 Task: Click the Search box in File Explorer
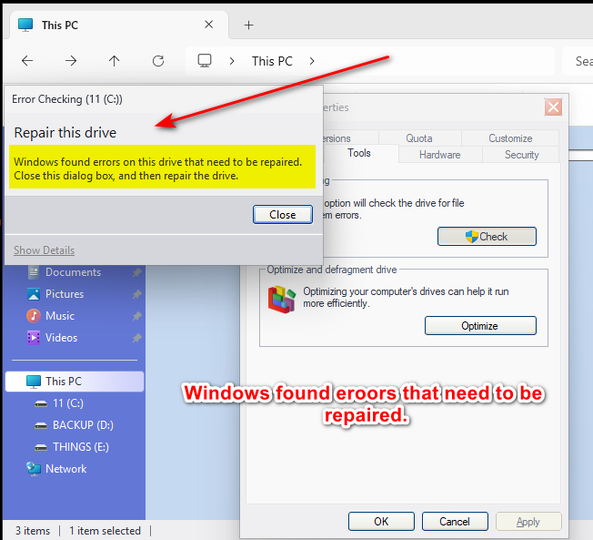point(577,61)
